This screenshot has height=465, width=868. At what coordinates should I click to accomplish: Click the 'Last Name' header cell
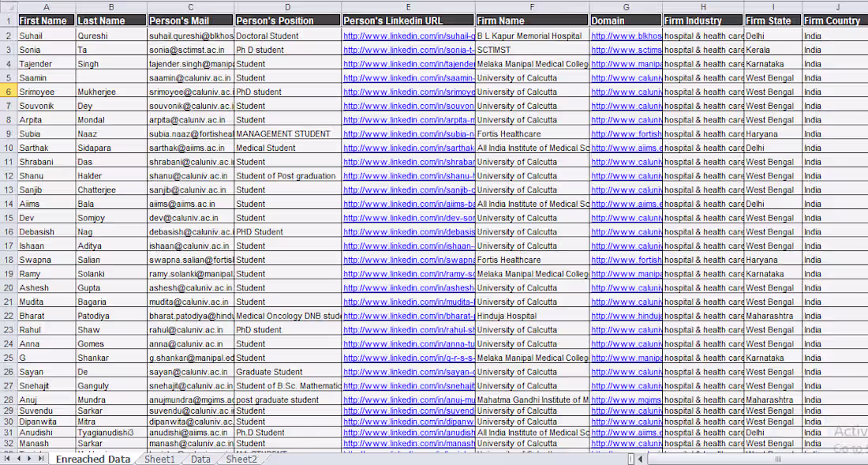click(112, 21)
